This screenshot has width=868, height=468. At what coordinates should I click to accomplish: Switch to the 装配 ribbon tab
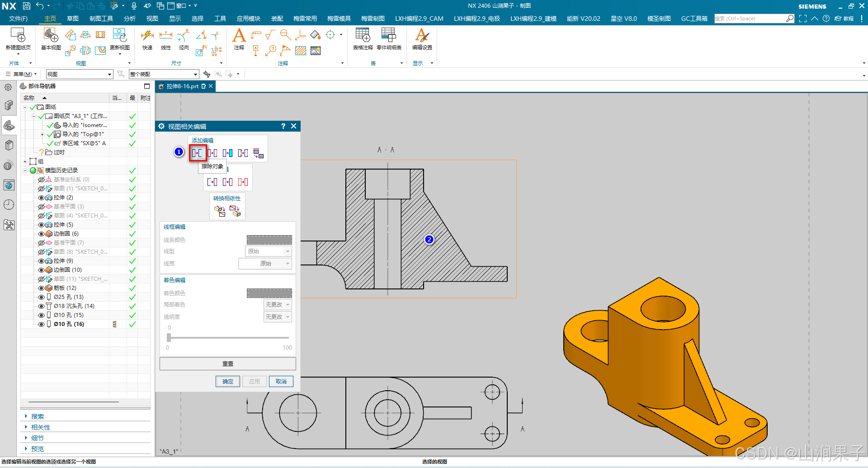277,19
